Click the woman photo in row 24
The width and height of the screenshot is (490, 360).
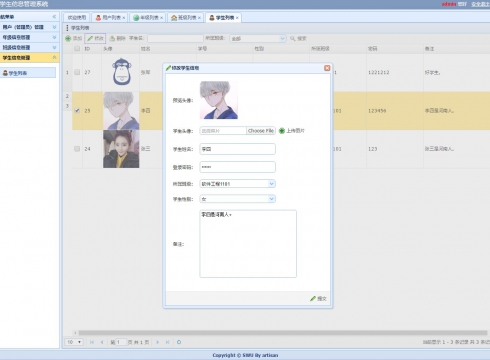click(x=121, y=149)
